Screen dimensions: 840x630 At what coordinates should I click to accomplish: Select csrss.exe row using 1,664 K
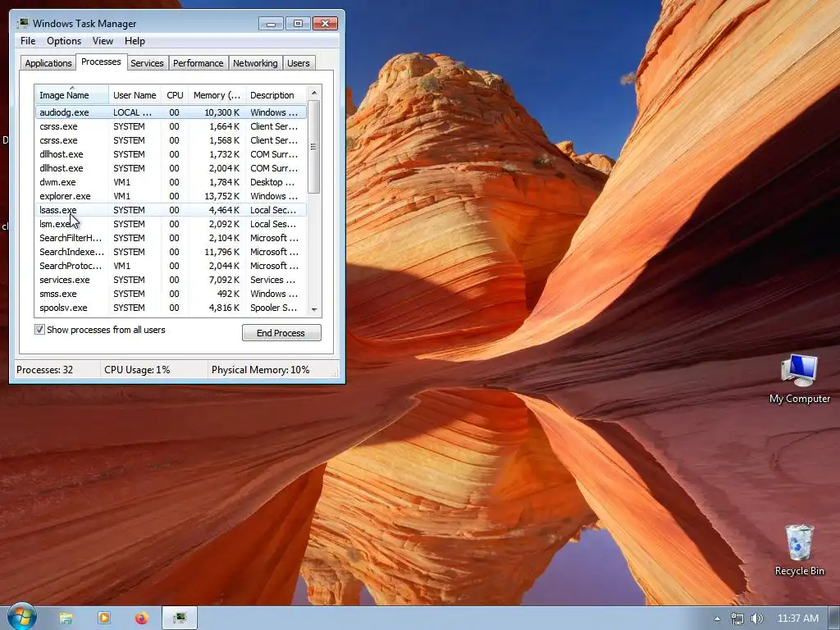pyautogui.click(x=171, y=126)
